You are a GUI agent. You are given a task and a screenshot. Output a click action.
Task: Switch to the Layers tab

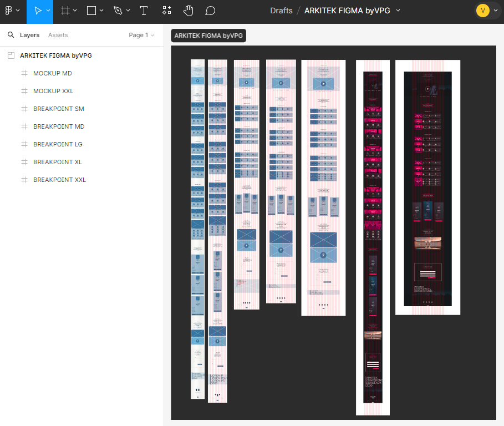tap(29, 35)
